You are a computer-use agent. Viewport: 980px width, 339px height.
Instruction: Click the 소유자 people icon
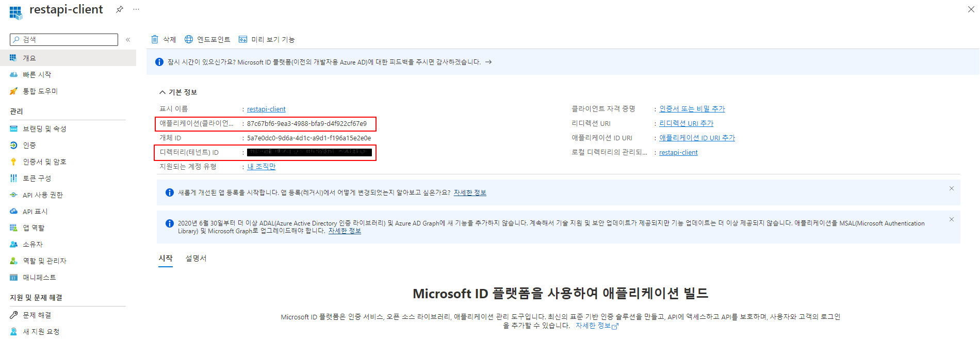tap(14, 244)
